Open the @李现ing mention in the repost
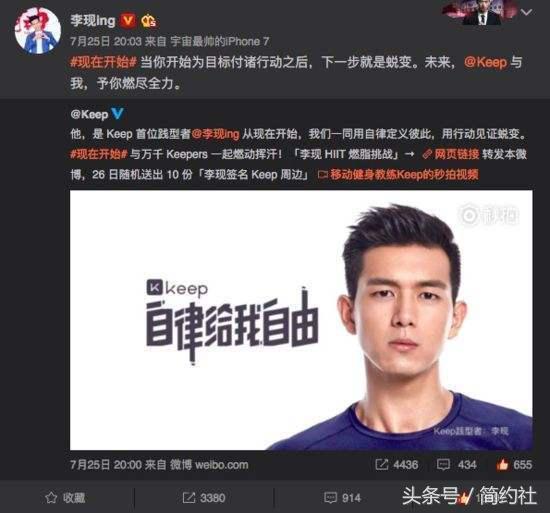The height and width of the screenshot is (513, 550). [x=215, y=134]
